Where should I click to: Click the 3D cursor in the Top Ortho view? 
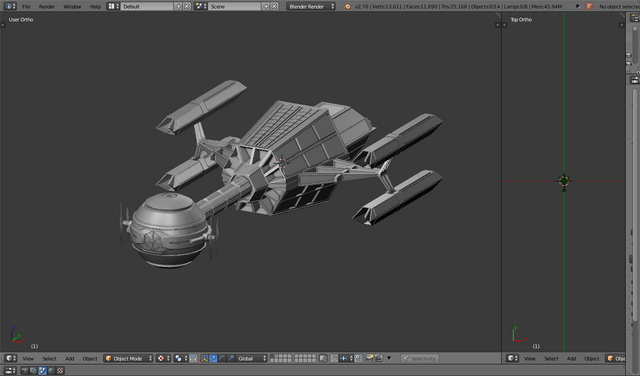point(564,180)
